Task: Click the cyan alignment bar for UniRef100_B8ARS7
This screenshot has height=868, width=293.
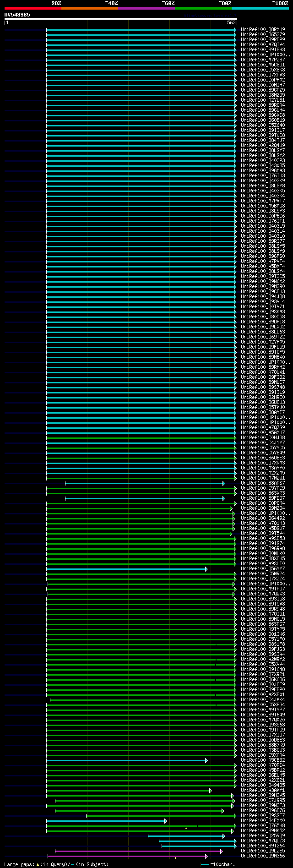Action: (x=145, y=483)
